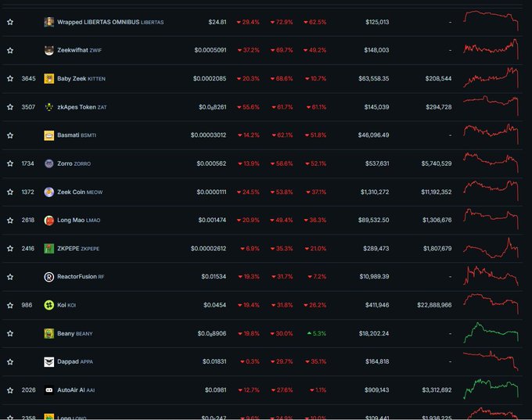Star the Zorro coin row
532x420 pixels.
coord(10,163)
